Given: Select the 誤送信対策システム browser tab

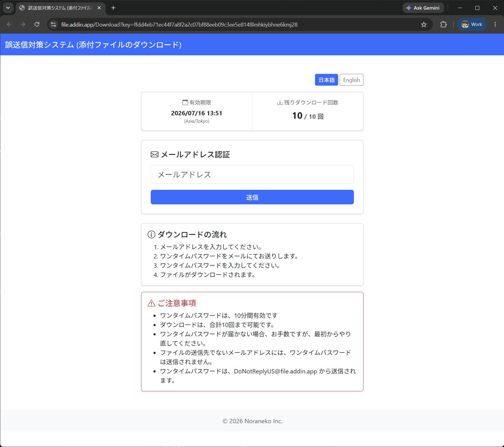Looking at the screenshot, I should pyautogui.click(x=60, y=8).
